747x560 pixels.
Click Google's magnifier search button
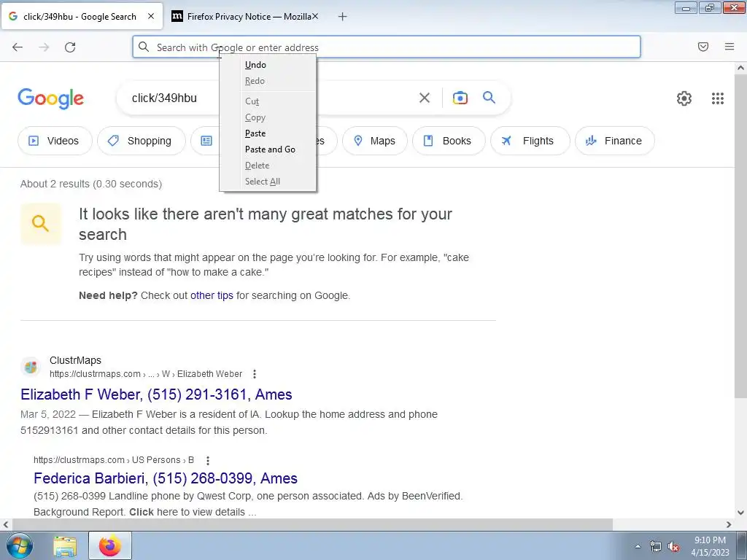coord(489,98)
